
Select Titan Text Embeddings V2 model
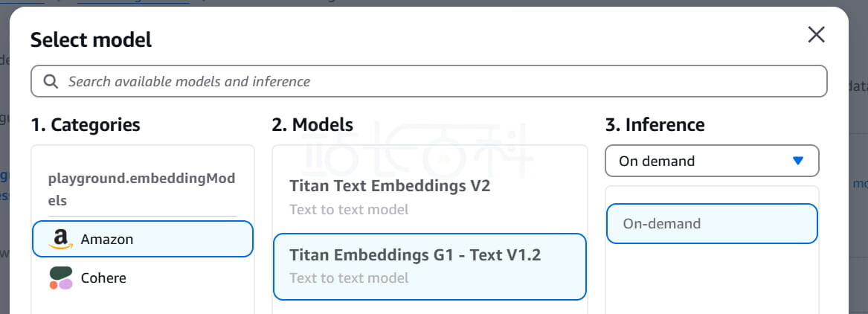390,186
